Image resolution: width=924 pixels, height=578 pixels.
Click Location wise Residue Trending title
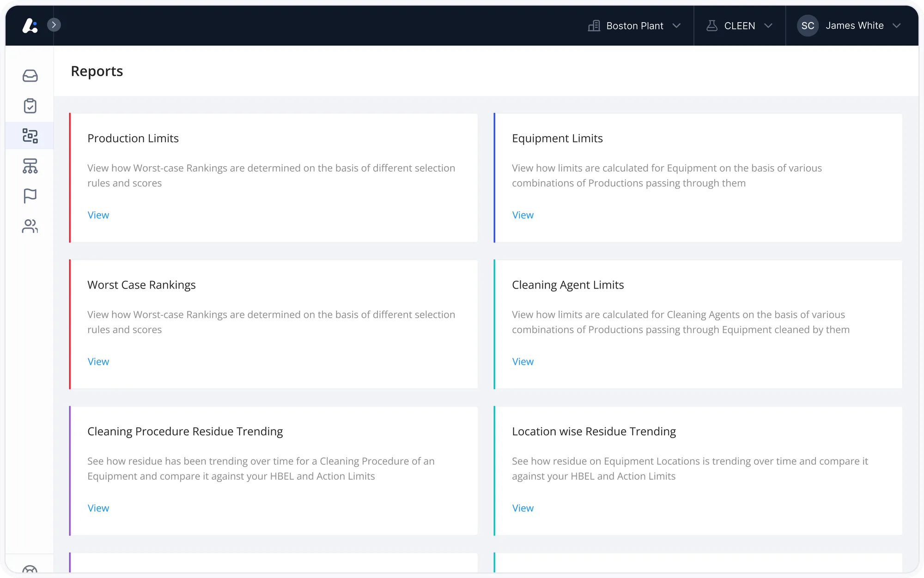coord(594,431)
